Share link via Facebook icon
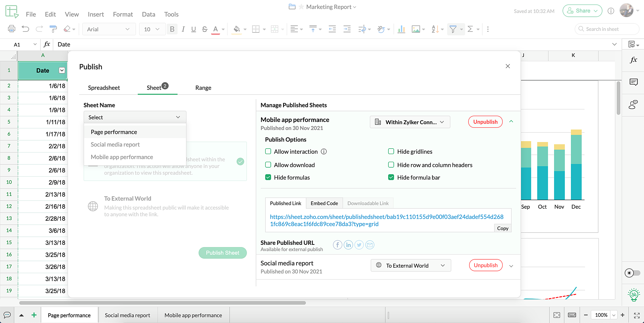 pyautogui.click(x=337, y=245)
